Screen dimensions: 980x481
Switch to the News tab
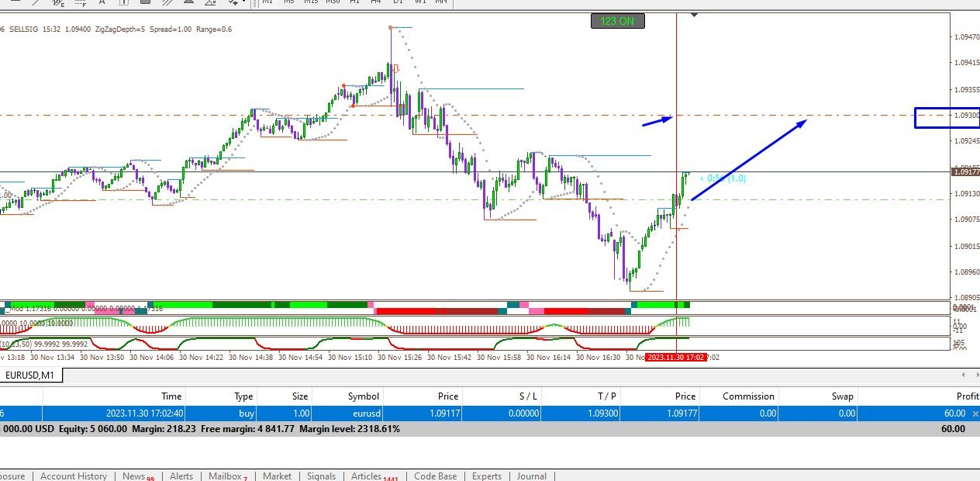(x=136, y=476)
